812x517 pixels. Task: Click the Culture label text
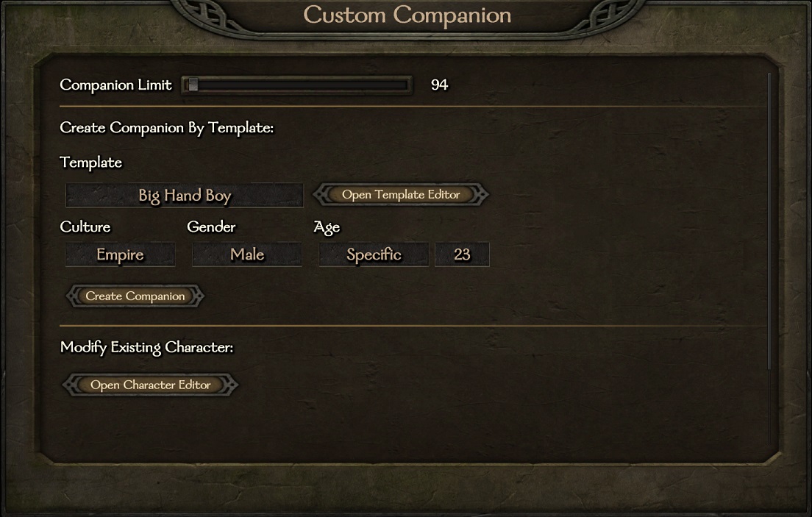[85, 227]
